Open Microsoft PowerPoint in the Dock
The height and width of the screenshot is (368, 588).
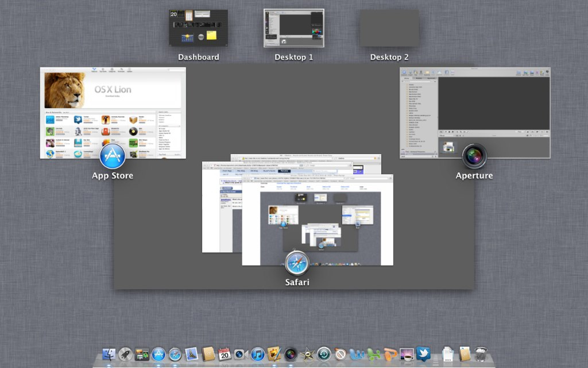[x=390, y=354]
